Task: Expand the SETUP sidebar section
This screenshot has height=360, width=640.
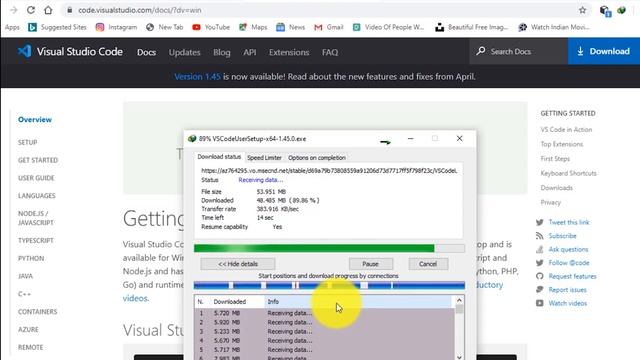Action: (x=27, y=142)
